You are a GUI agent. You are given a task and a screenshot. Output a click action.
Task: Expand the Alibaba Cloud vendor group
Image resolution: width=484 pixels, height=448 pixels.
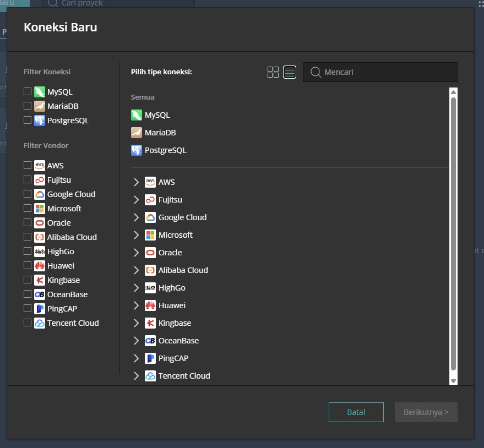coord(136,270)
